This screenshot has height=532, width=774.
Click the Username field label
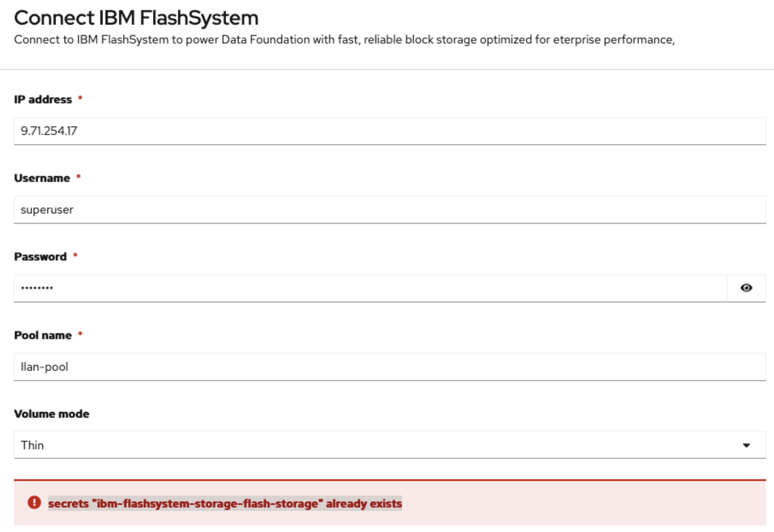pos(42,178)
